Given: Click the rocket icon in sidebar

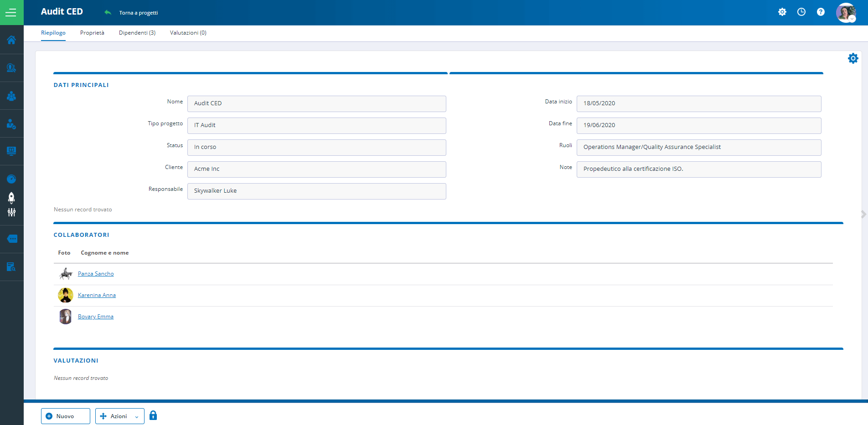Looking at the screenshot, I should [11, 197].
